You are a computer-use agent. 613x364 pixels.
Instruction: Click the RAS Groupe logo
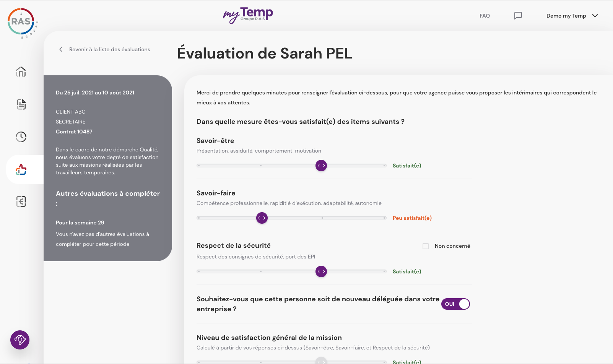pyautogui.click(x=22, y=23)
